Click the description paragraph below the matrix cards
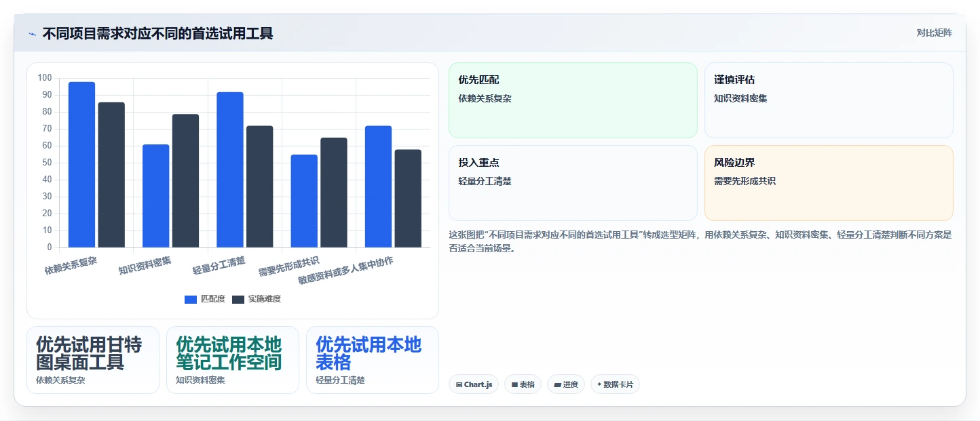 pyautogui.click(x=700, y=241)
